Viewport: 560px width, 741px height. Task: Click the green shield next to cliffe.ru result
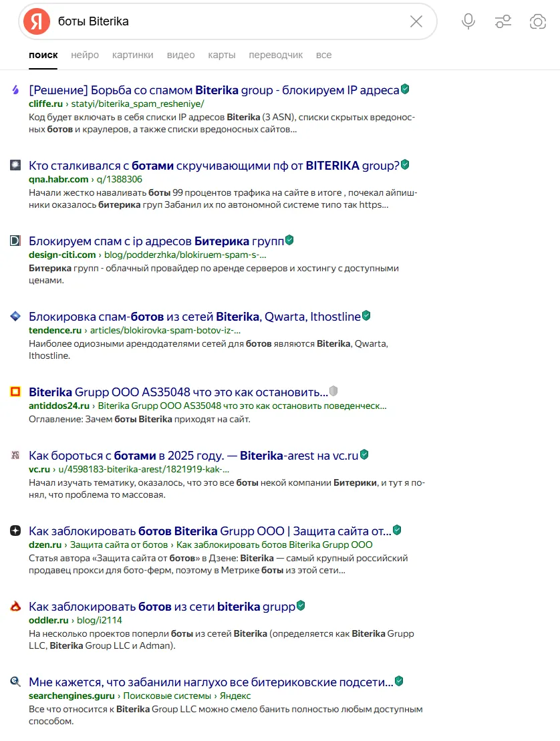click(x=405, y=90)
